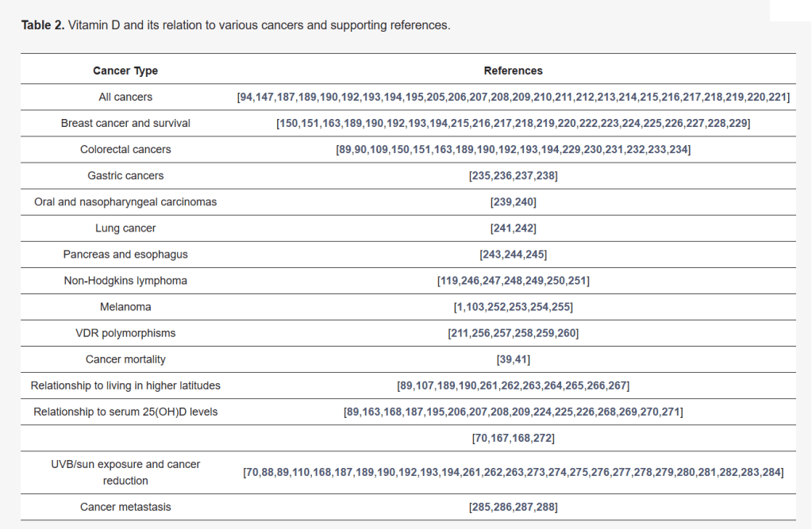Click the Cancer Type column header

coord(125,71)
